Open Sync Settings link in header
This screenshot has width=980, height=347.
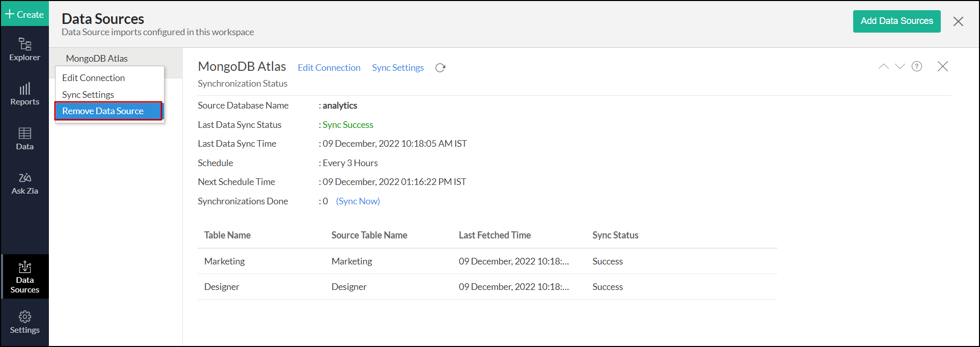pos(398,68)
